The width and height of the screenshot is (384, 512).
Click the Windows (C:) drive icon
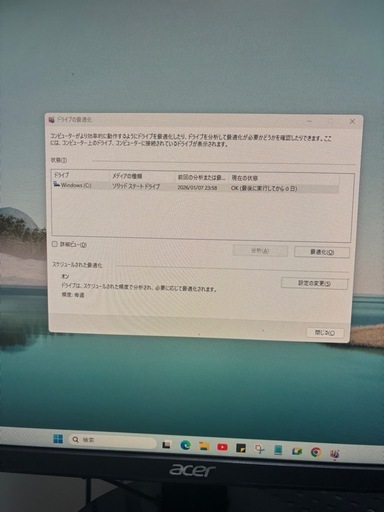click(57, 184)
